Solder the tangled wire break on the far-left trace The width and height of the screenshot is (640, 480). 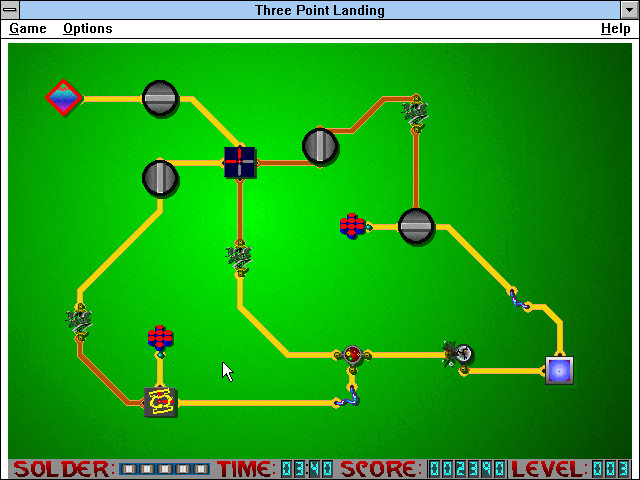(80, 322)
